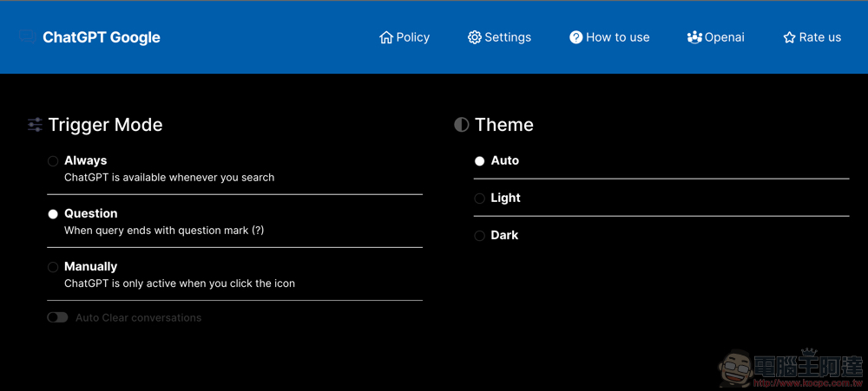The image size is (868, 391).
Task: Choose the Light theme radio button
Action: click(x=479, y=198)
